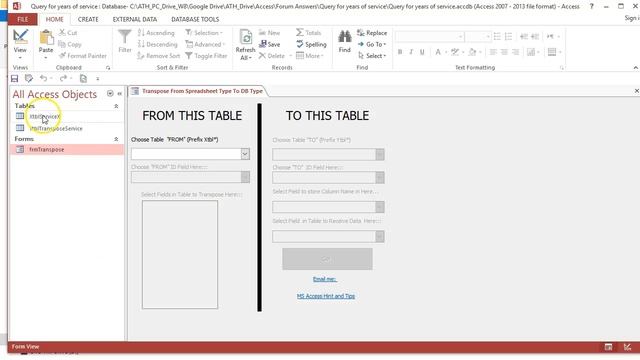Click Delete in the Records group
640x360 pixels.
(x=272, y=56)
